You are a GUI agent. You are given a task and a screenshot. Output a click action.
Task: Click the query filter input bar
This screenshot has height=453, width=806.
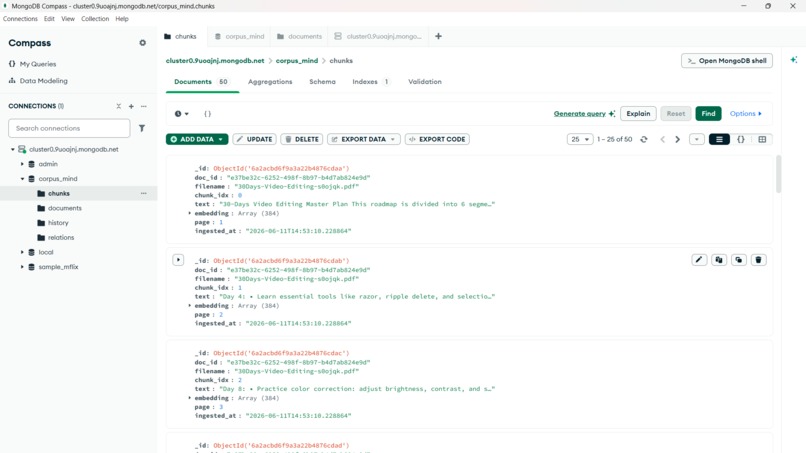pyautogui.click(x=375, y=114)
